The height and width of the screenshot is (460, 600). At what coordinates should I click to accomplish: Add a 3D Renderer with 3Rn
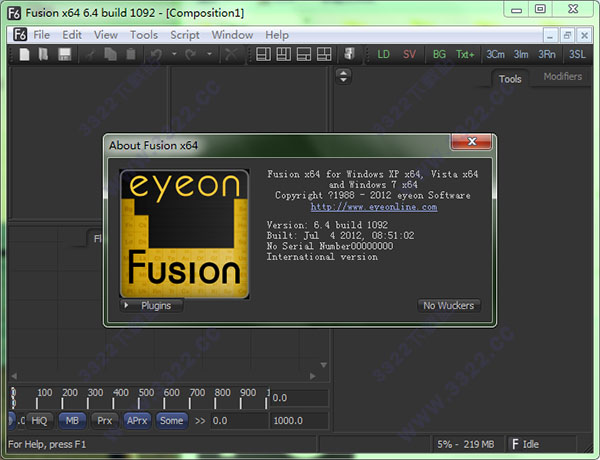click(547, 54)
